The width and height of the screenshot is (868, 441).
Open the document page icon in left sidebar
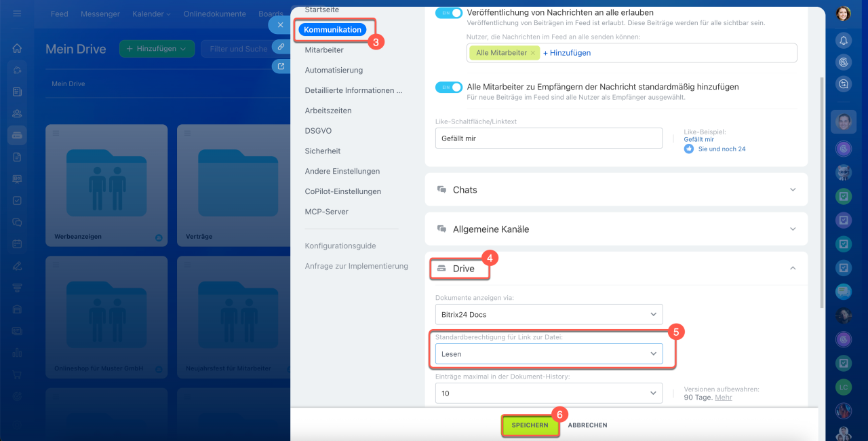[17, 157]
